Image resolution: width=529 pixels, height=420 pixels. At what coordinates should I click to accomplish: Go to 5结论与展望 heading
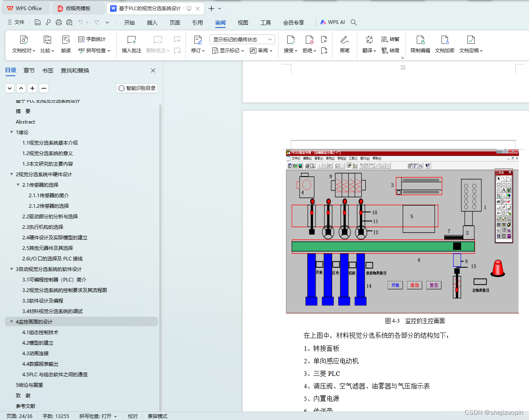[29, 385]
